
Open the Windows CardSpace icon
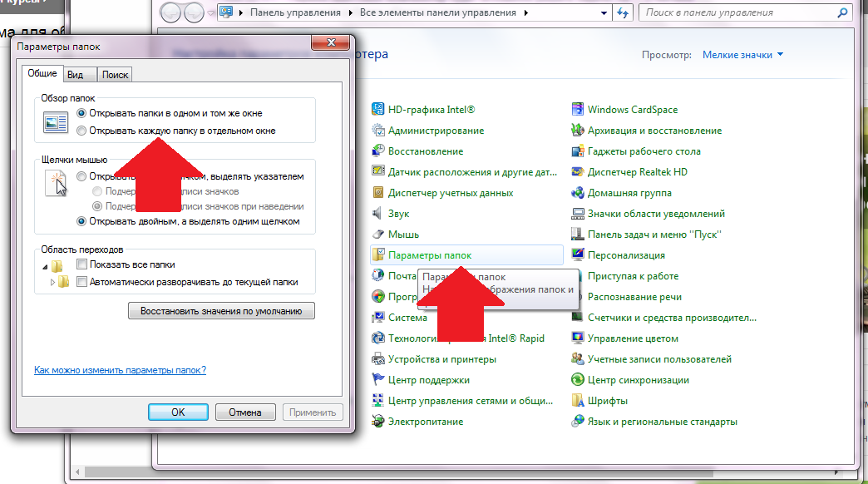tap(577, 109)
